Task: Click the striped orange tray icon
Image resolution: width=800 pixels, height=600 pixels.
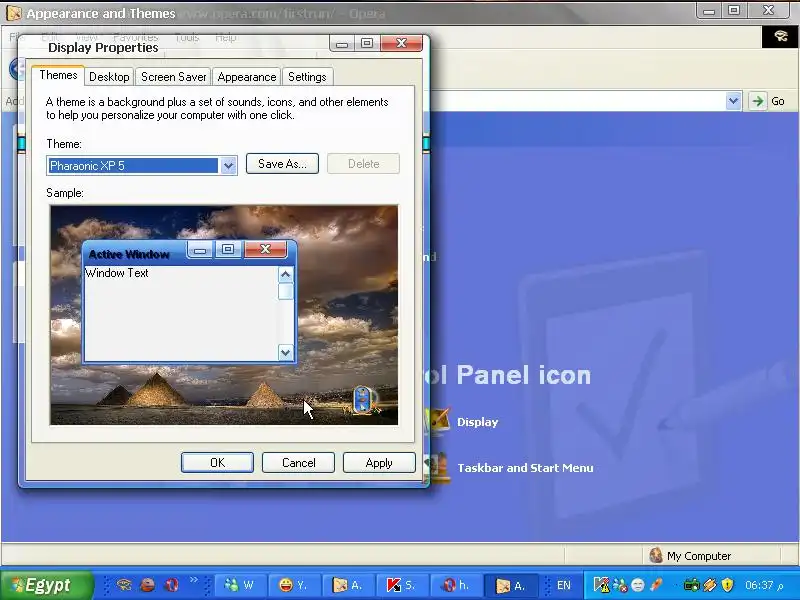Action: 710,585
